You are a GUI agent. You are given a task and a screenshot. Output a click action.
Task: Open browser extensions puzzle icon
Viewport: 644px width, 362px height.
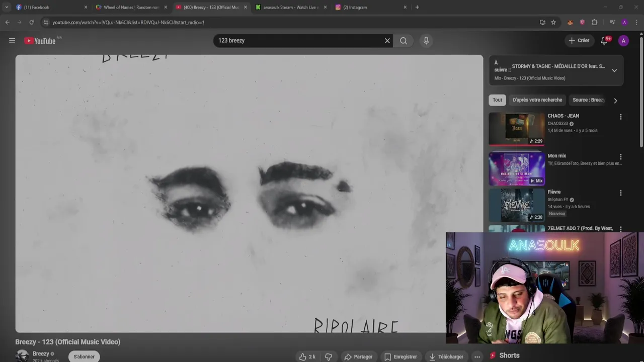(594, 22)
